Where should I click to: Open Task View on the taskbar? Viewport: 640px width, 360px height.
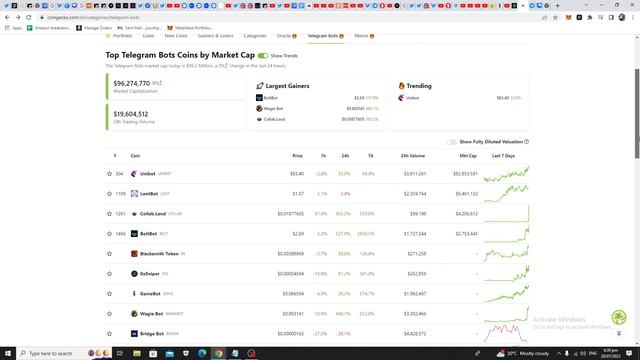[x=120, y=353]
